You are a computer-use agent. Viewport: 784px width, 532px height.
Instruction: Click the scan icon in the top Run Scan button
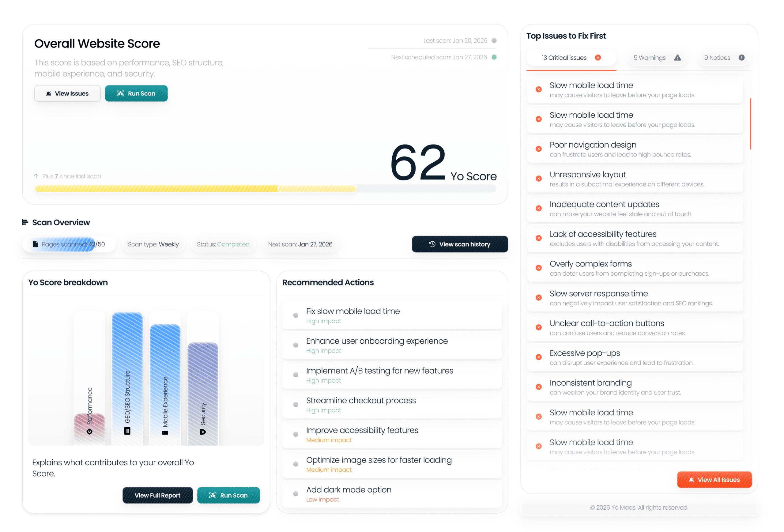[x=120, y=93]
